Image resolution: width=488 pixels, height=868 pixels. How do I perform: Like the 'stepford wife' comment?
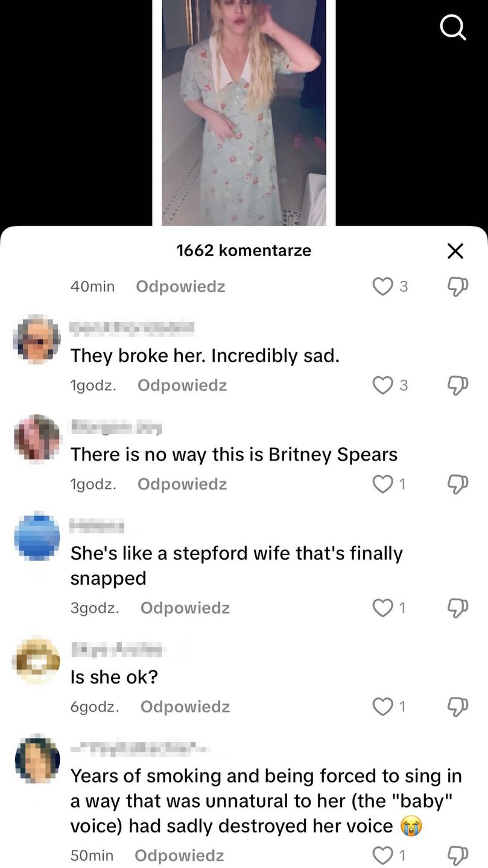(x=382, y=608)
